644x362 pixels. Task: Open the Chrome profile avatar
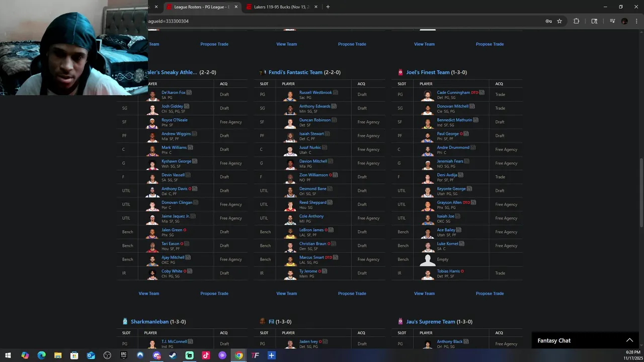[x=624, y=21]
